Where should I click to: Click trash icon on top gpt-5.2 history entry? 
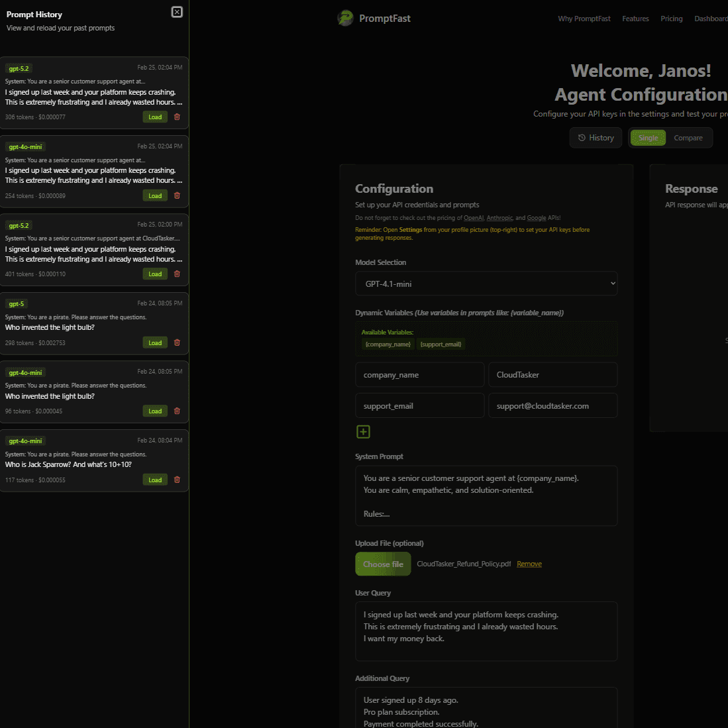pos(176,117)
